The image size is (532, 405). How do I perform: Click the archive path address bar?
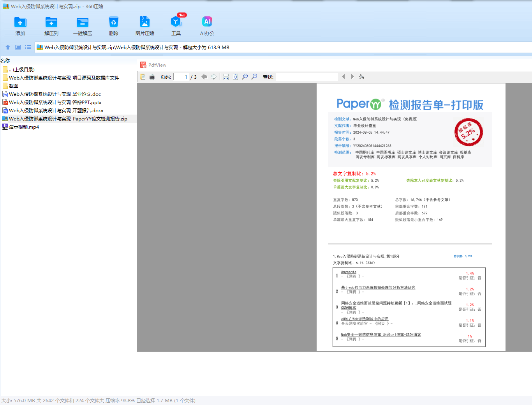(283, 47)
